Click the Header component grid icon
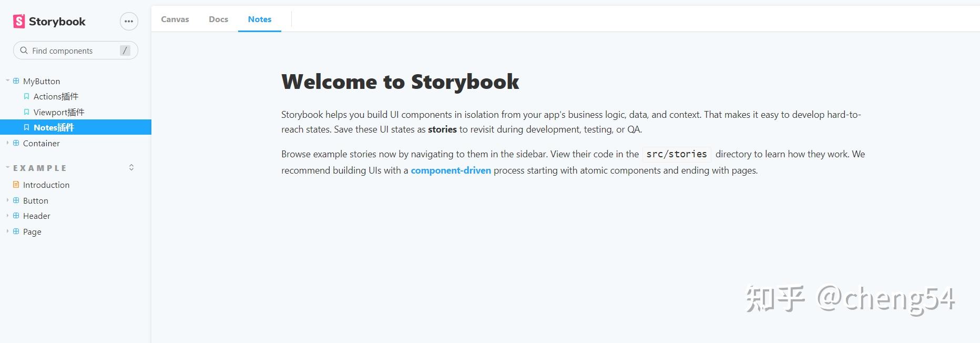The height and width of the screenshot is (343, 980). click(16, 216)
